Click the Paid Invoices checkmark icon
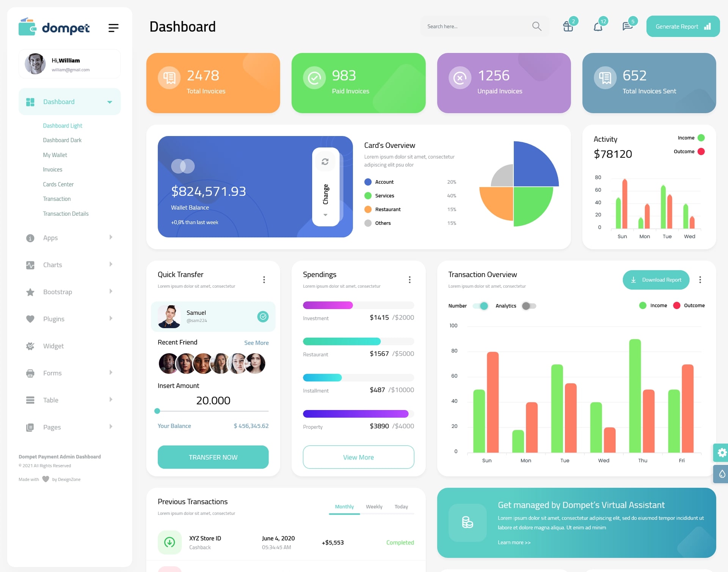Screen dimensions: 728x572 click(313, 77)
